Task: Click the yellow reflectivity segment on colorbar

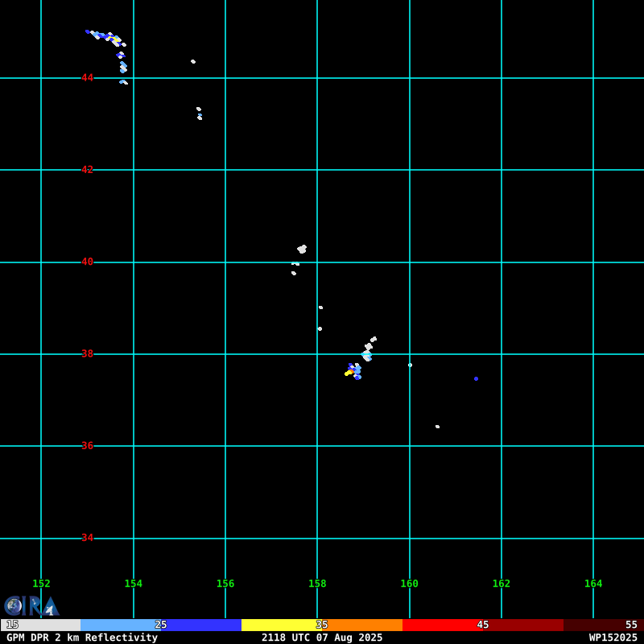Action: point(281,625)
